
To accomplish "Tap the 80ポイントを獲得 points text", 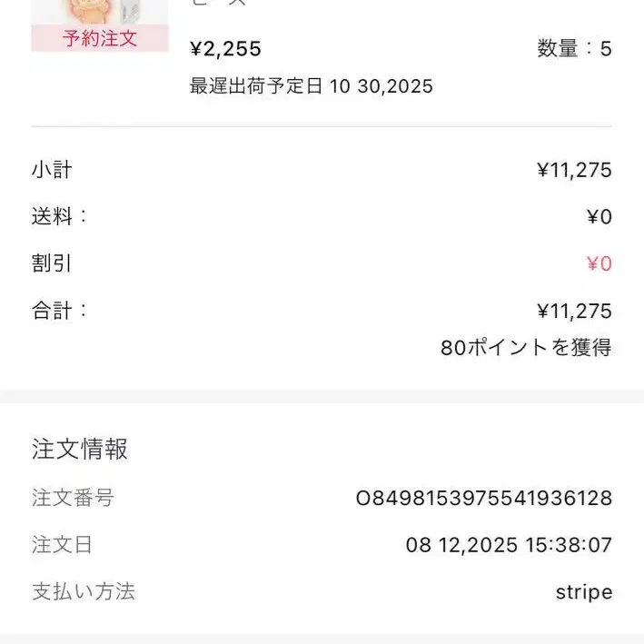I will (x=526, y=347).
